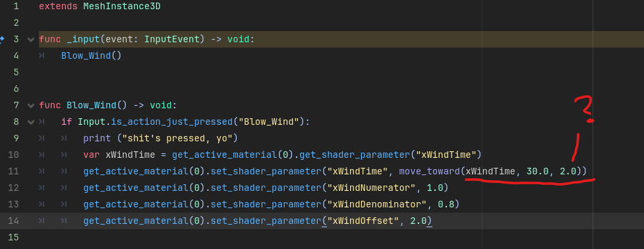Click the MeshInstance3D class name
This screenshot has width=644, height=249.
coord(122,6)
